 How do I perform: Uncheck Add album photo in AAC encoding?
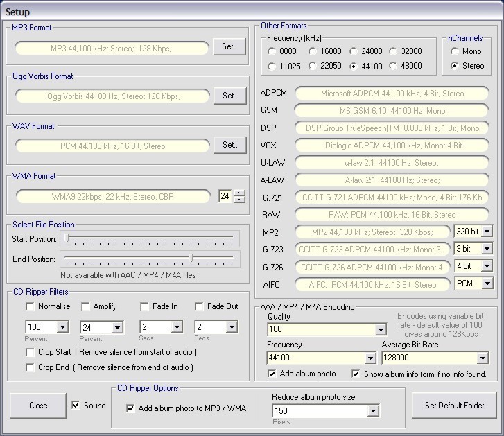tap(272, 374)
